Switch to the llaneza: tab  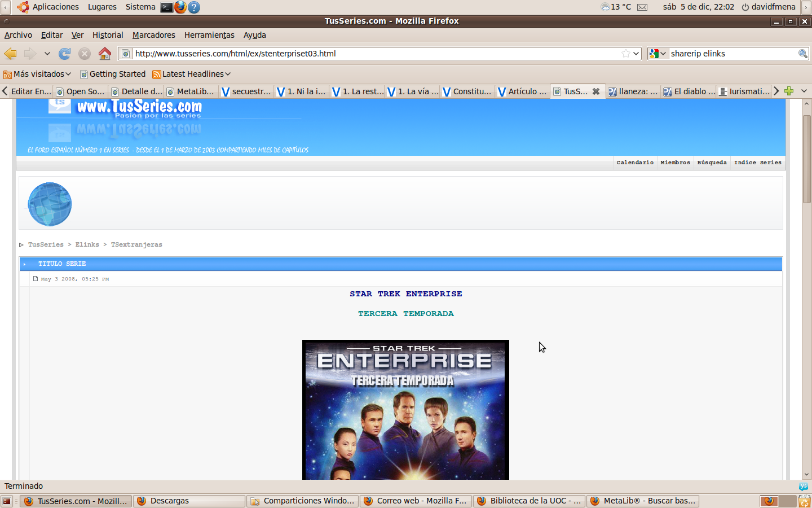click(x=633, y=91)
